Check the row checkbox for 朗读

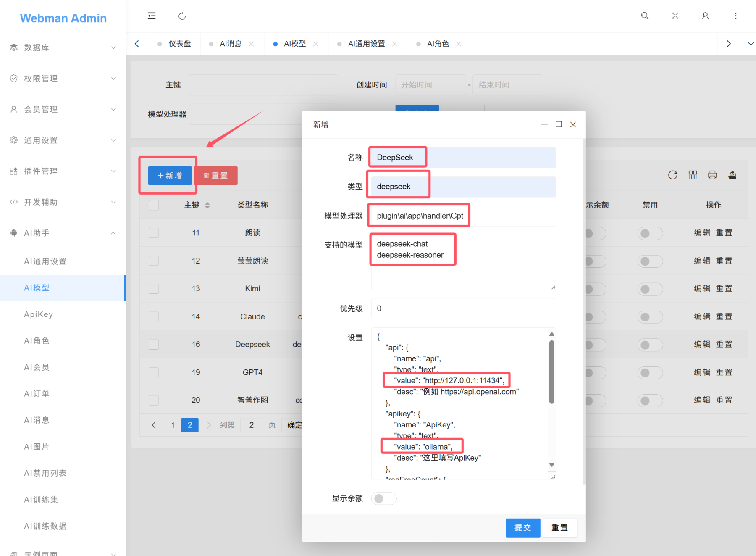pos(154,233)
